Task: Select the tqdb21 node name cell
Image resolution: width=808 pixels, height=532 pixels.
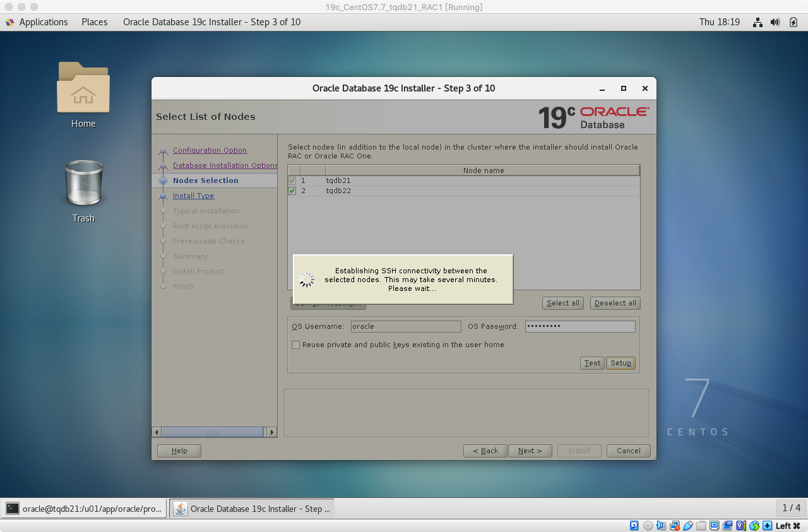Action: coord(483,180)
